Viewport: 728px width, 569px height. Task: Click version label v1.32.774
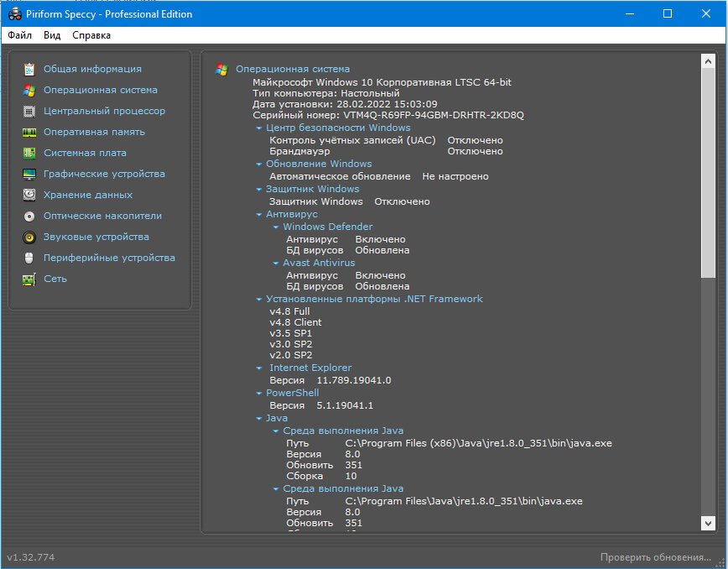coord(31,557)
